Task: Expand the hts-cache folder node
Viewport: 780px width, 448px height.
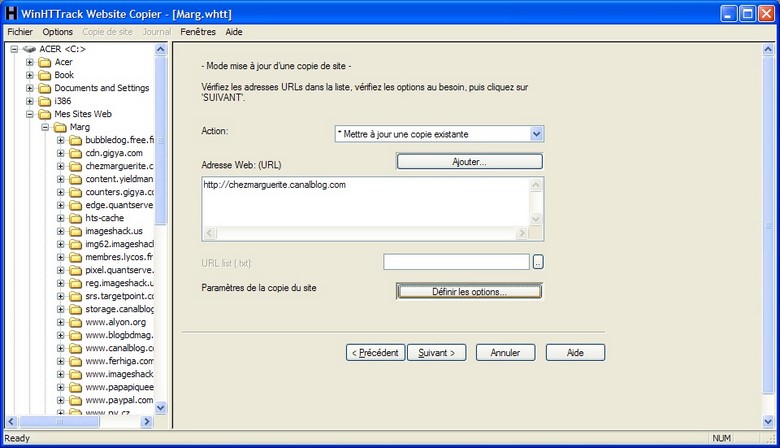Action: tap(61, 218)
